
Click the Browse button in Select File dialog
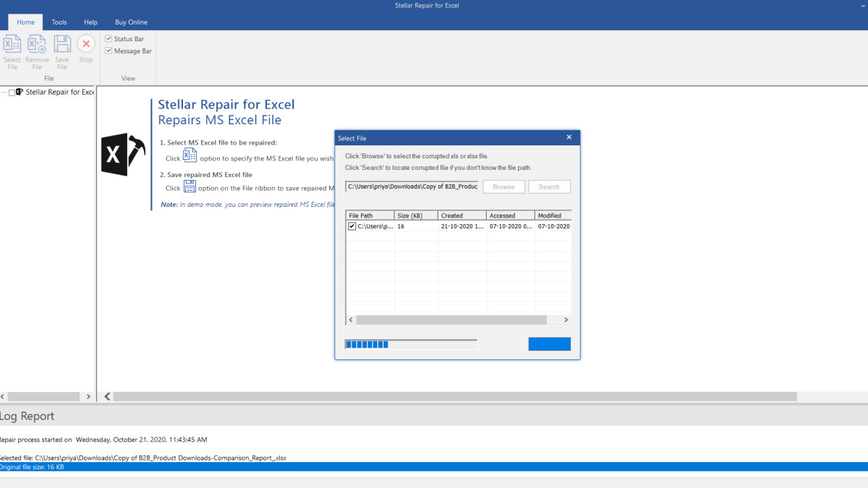click(x=503, y=186)
